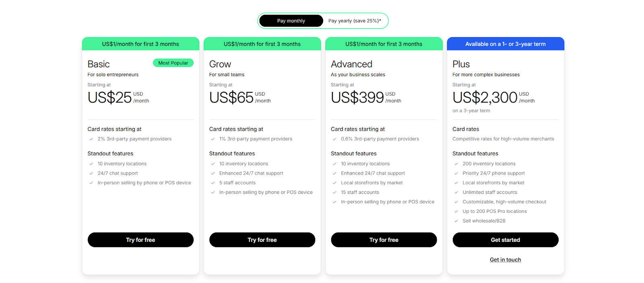Viewport: 644px width, 283px height.
Task: Click Try for free under the Grow plan
Action: 262,239
